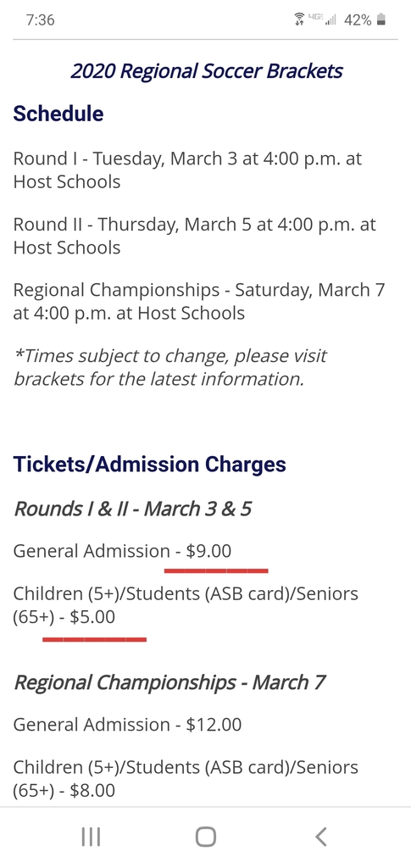
Task: Tap the 4G signal strength indicator
Action: tap(323, 20)
